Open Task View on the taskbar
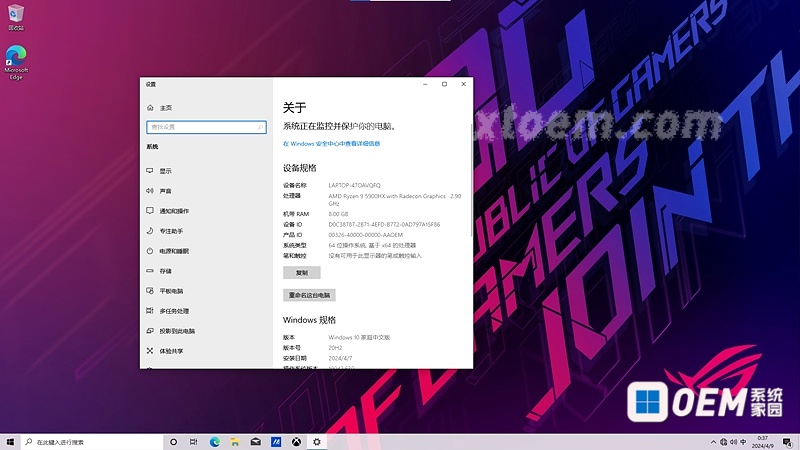The image size is (800, 450). point(193,442)
